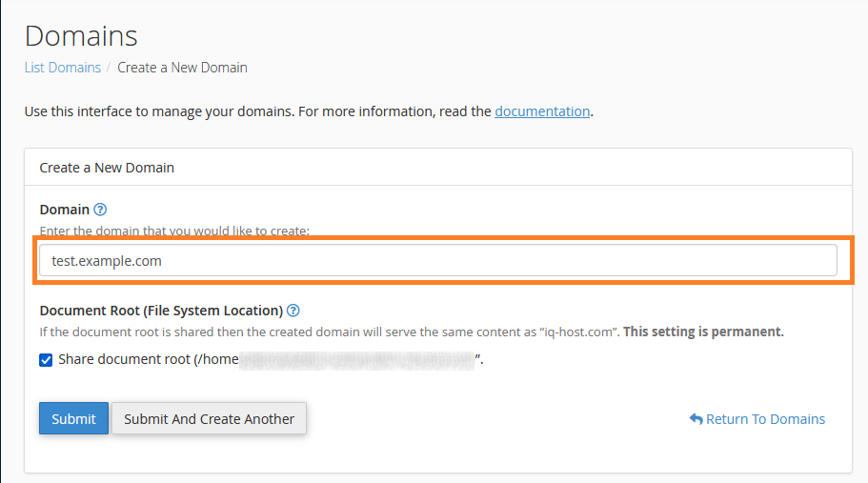Click the bold Domain field label
This screenshot has width=868, height=483.
pyautogui.click(x=64, y=210)
